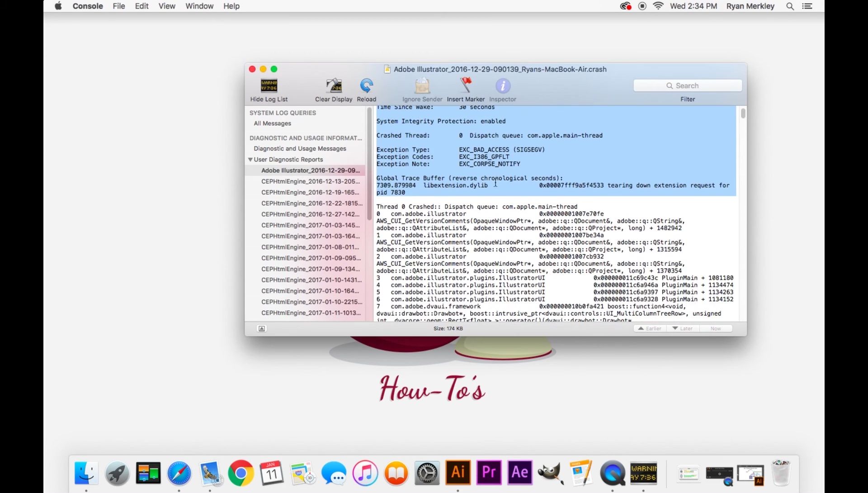The height and width of the screenshot is (493, 868).
Task: Click the log list vertical scrollbar
Action: pos(369,164)
